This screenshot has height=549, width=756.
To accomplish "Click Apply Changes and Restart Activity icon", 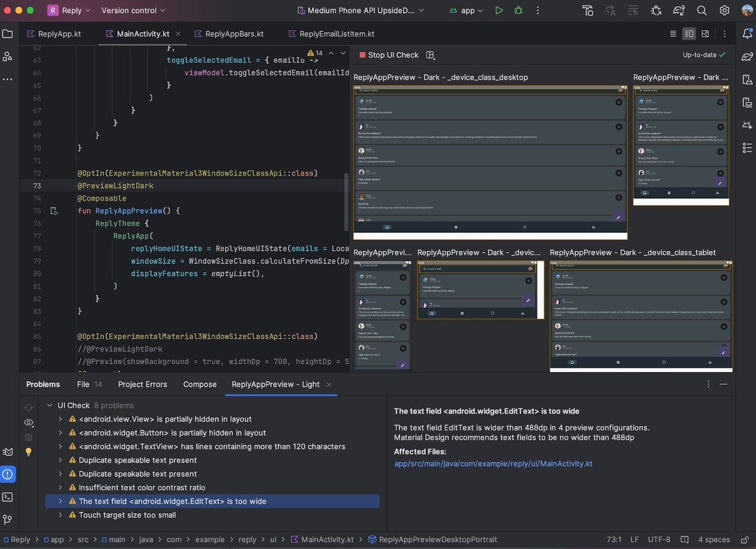I will 610,11.
